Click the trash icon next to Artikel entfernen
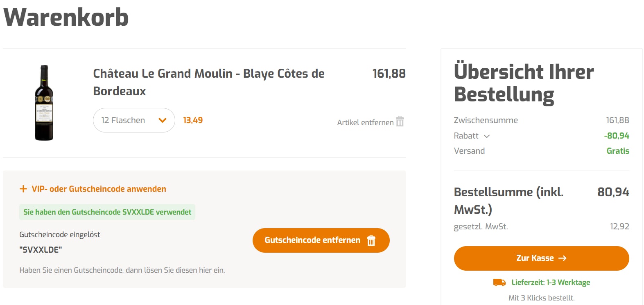The height and width of the screenshot is (305, 644). (x=400, y=121)
